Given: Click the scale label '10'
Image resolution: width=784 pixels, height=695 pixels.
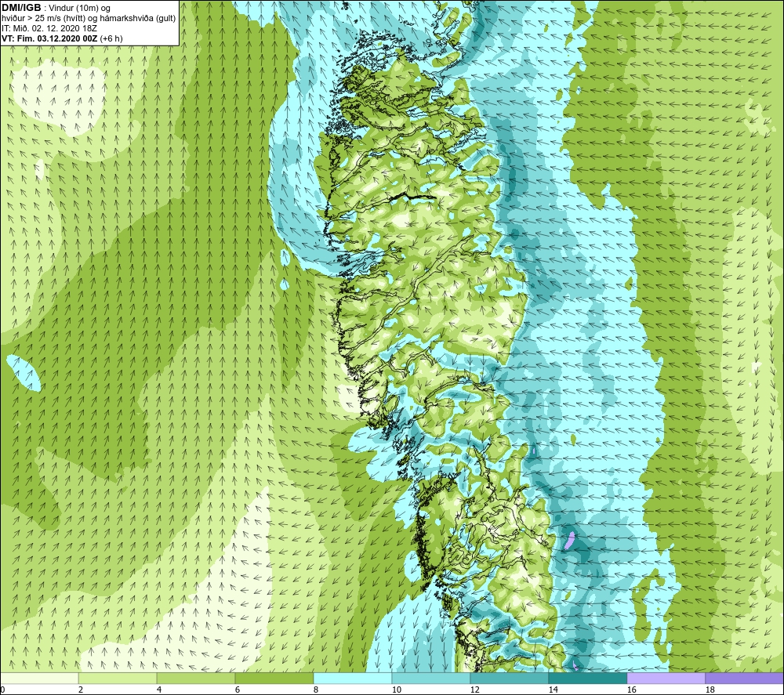Looking at the screenshot, I should tap(397, 690).
